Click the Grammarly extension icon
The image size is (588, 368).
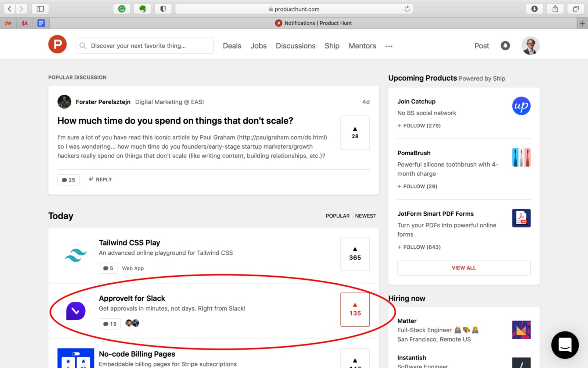(x=122, y=9)
